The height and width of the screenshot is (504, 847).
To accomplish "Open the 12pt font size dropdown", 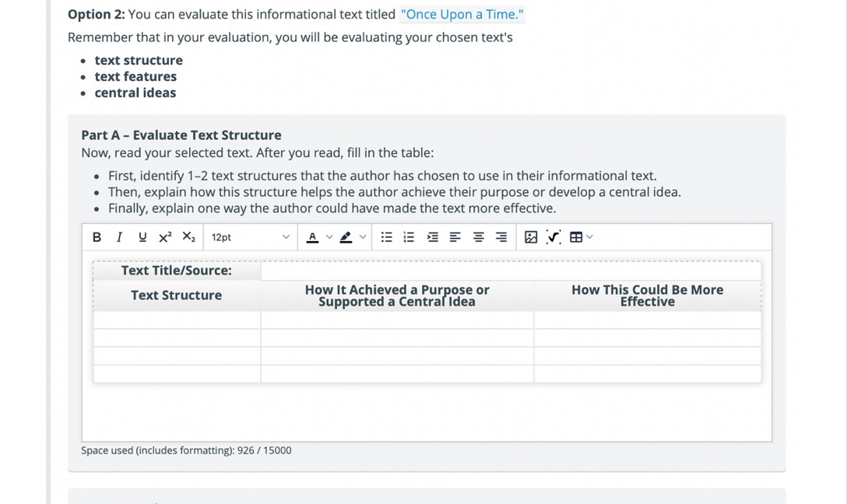I will coord(250,237).
